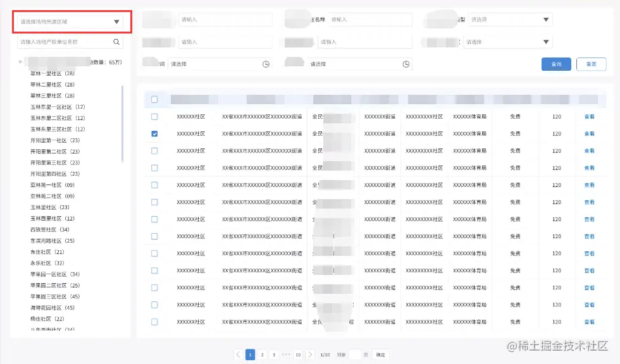The image size is (620, 364).
Task: Select 海特花园社区 (45)
Action: 52,308
